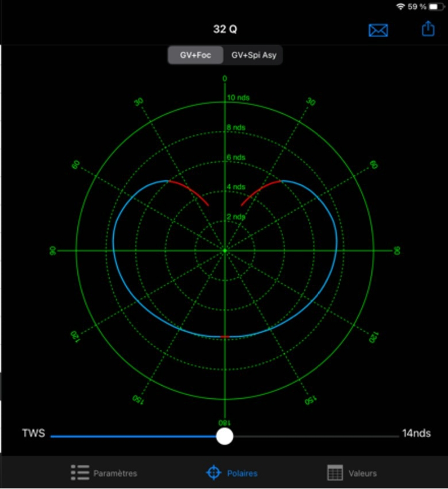Click the TWS label

(32, 434)
